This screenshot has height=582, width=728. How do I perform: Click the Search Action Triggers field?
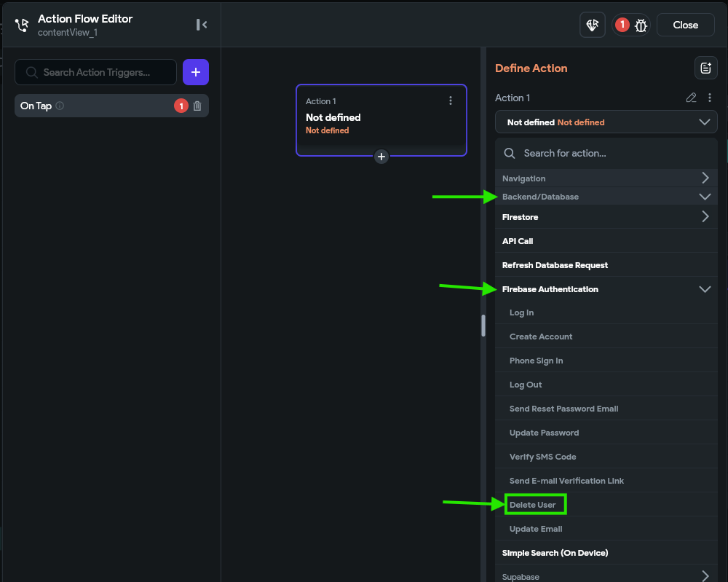tap(95, 72)
